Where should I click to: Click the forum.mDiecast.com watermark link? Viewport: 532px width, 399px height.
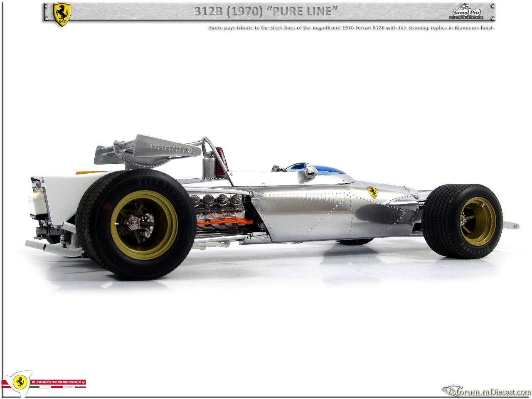486,391
